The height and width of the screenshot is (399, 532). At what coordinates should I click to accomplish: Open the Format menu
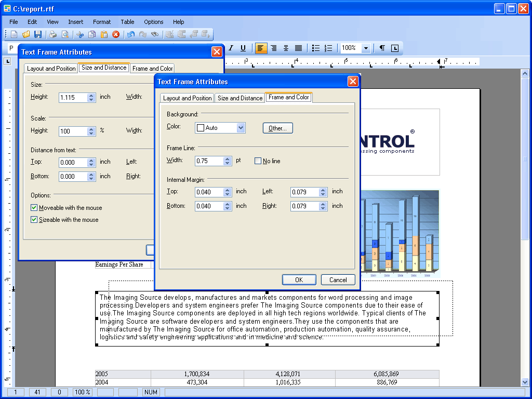[102, 22]
